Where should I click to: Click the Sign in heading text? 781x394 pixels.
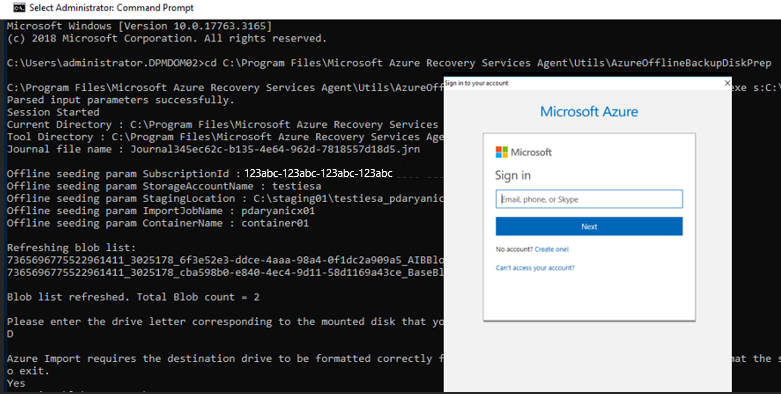tap(513, 175)
